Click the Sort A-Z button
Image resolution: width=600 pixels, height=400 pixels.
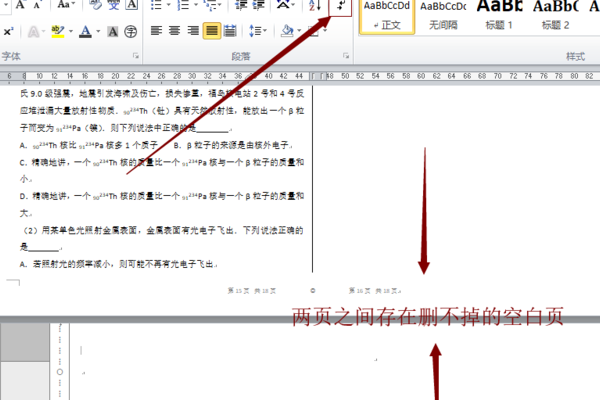tap(315, 5)
